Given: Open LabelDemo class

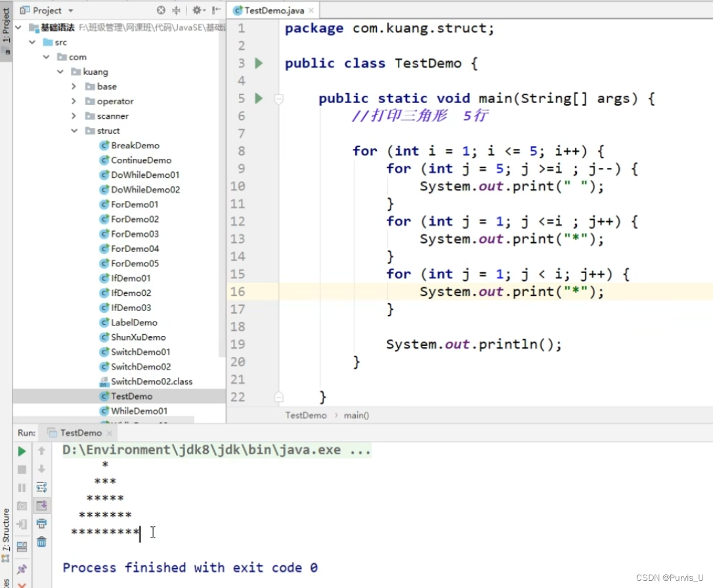Looking at the screenshot, I should [129, 323].
